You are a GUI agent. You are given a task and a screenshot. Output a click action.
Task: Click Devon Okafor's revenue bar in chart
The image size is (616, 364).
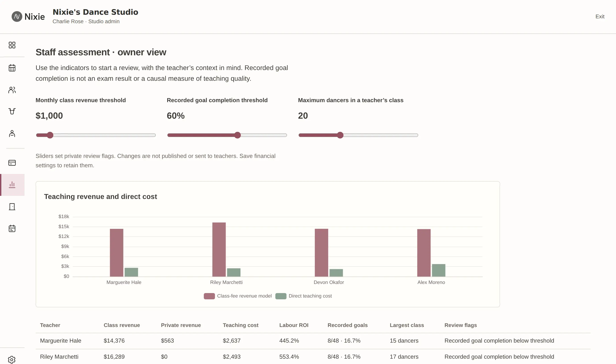(x=321, y=253)
